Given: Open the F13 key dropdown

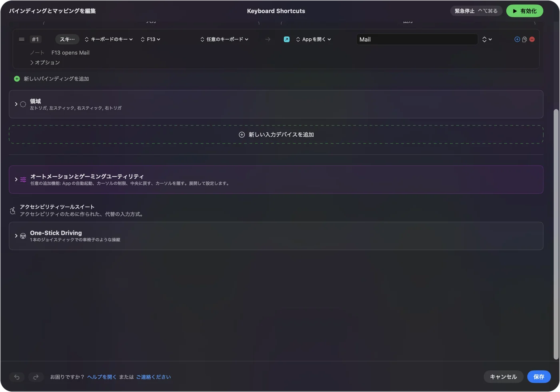Looking at the screenshot, I should pyautogui.click(x=150, y=39).
